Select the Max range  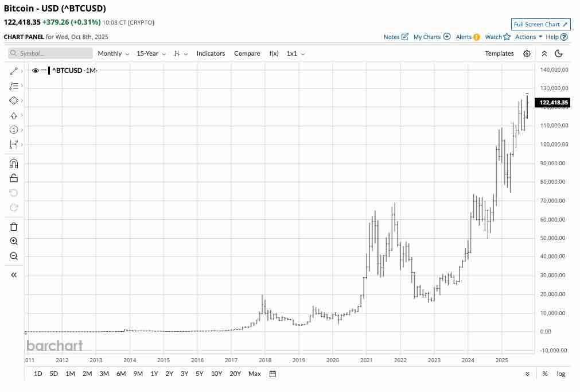[255, 374]
